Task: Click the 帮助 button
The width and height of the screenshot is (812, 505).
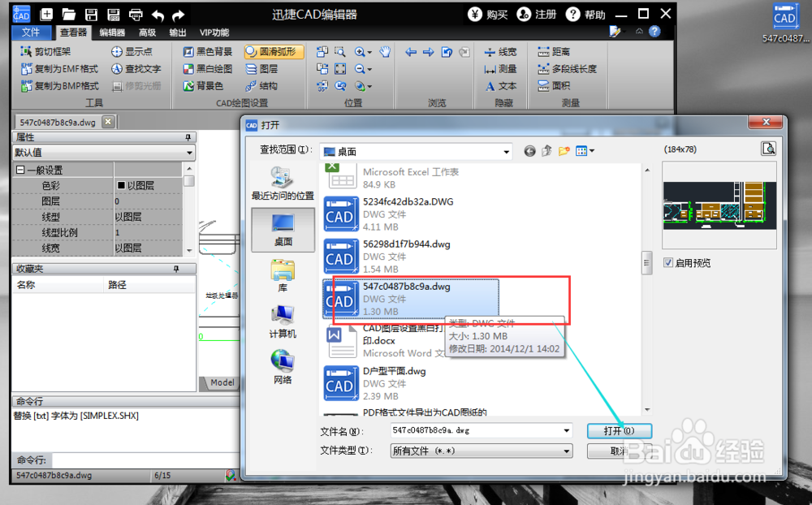Action: pyautogui.click(x=585, y=15)
